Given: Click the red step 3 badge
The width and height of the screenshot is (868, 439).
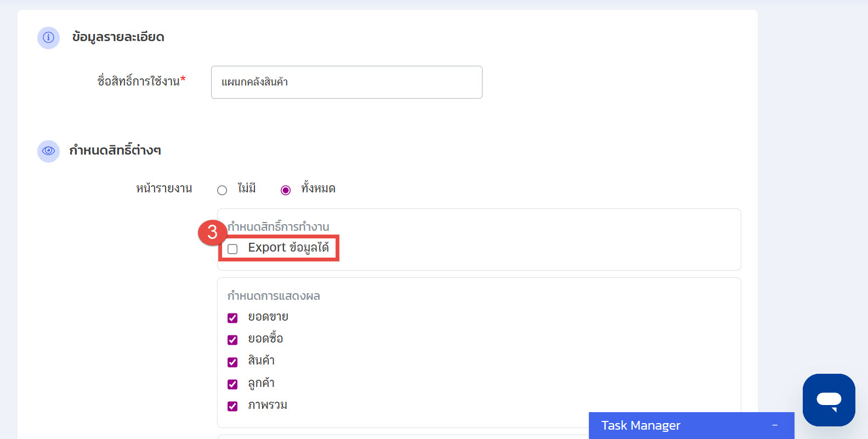Looking at the screenshot, I should [212, 232].
